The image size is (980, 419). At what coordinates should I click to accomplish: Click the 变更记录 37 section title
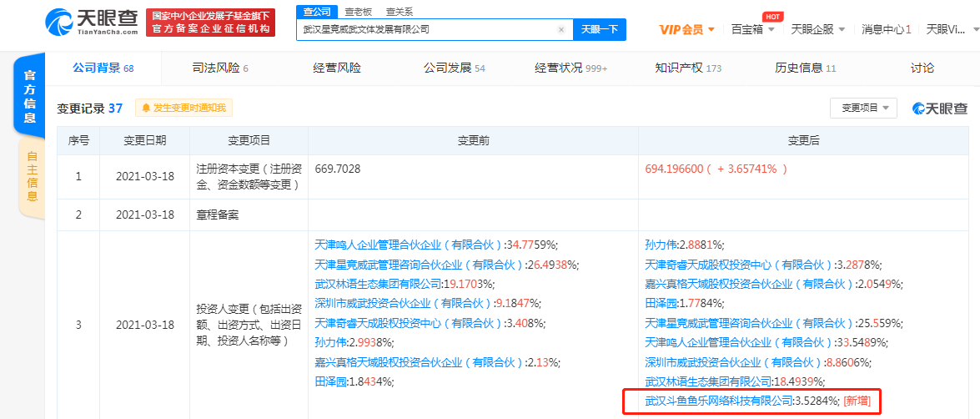tap(89, 109)
